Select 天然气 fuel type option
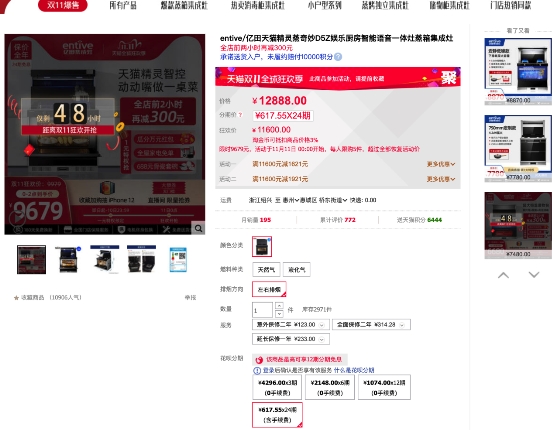This screenshot has height=430, width=560. (x=266, y=270)
